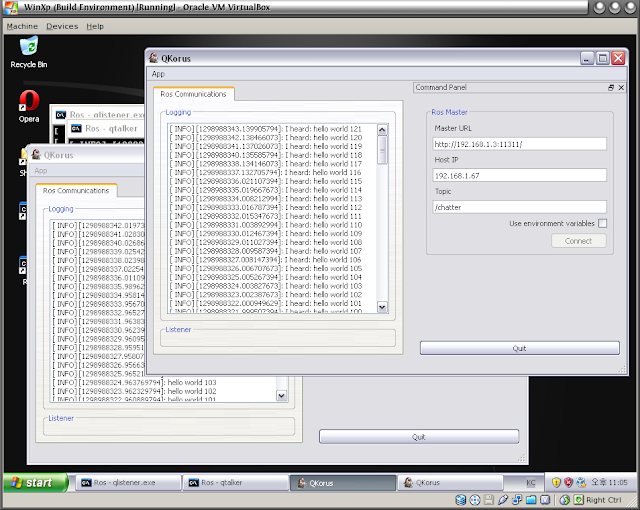This screenshot has width=640, height=510.
Task: Click the VirtualBox floppy status icon
Action: (489, 500)
